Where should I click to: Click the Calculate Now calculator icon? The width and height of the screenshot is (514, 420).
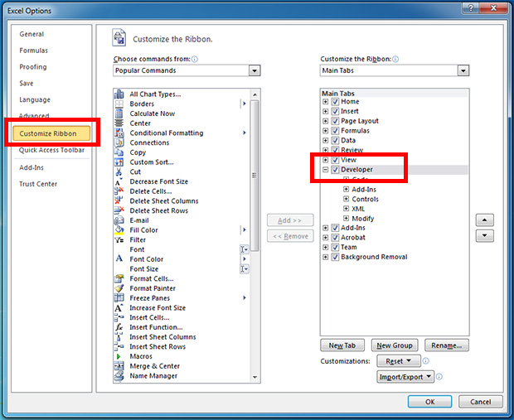coord(119,113)
